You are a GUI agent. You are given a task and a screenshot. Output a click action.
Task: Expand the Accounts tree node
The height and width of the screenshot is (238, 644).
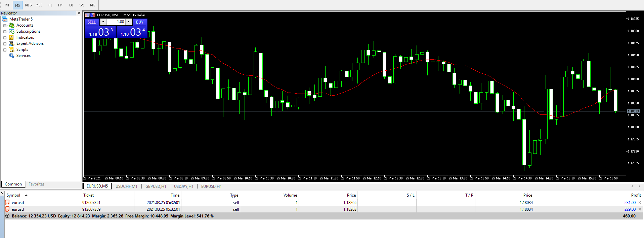point(5,26)
